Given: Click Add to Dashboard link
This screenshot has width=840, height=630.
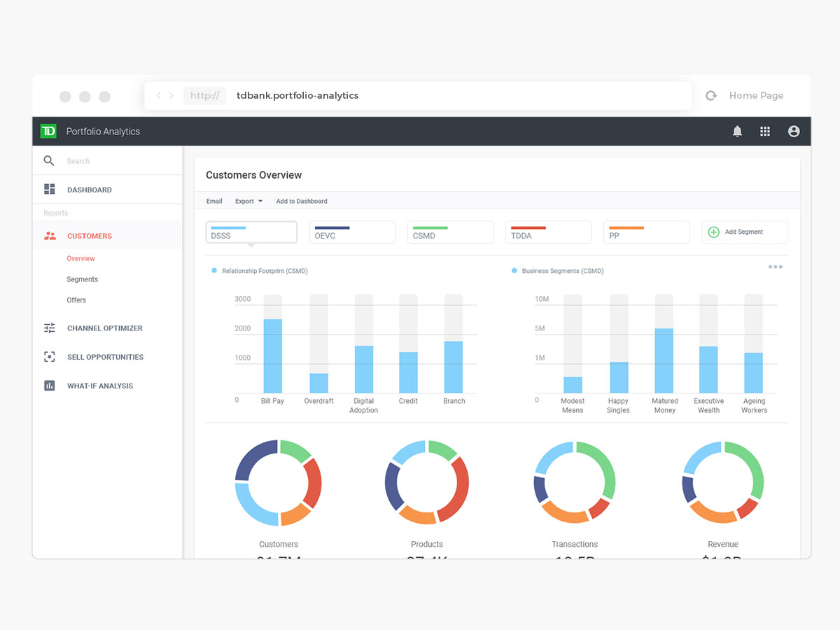Looking at the screenshot, I should pos(301,202).
